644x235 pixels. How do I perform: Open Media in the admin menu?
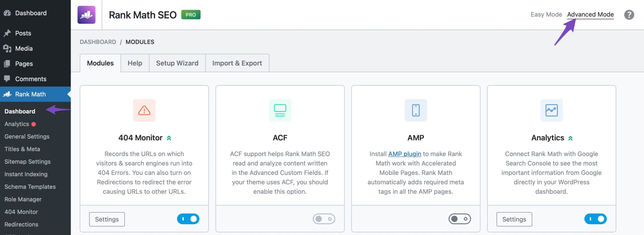point(35,48)
